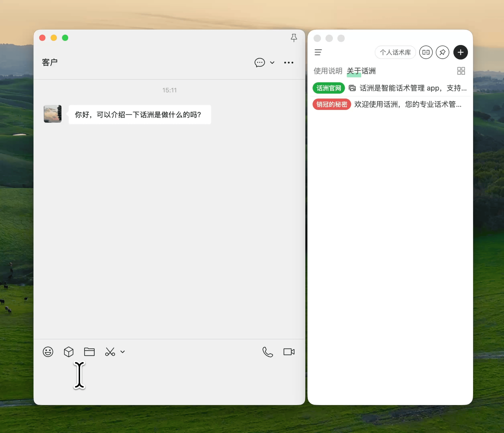Image resolution: width=504 pixels, height=433 pixels.
Task: Click the image icon in 话洲官网 row
Action: click(x=352, y=88)
